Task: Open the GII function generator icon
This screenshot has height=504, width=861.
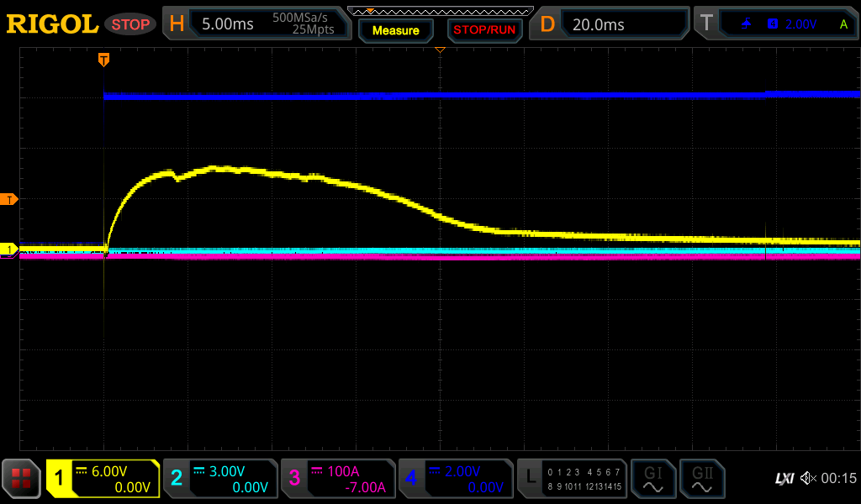Action: pyautogui.click(x=702, y=479)
